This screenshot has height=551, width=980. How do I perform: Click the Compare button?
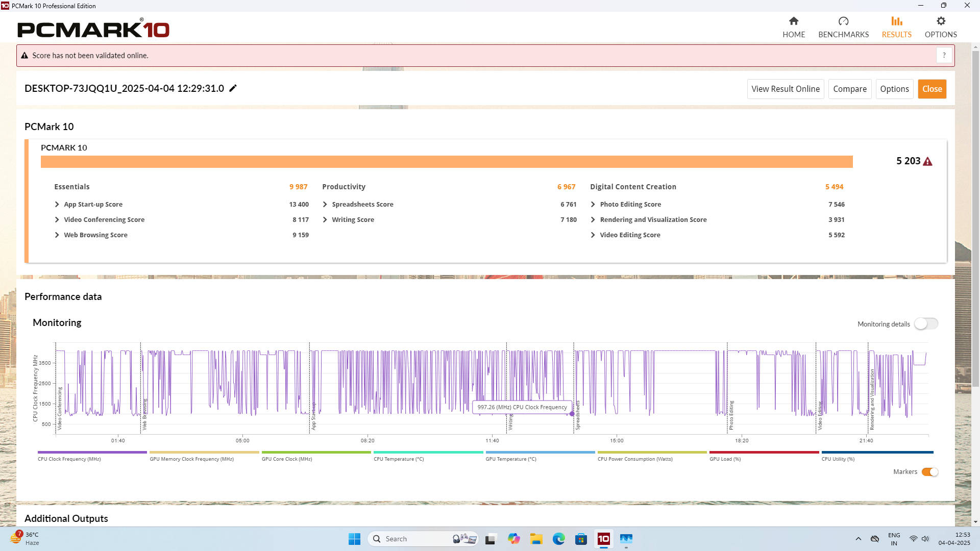click(x=849, y=89)
